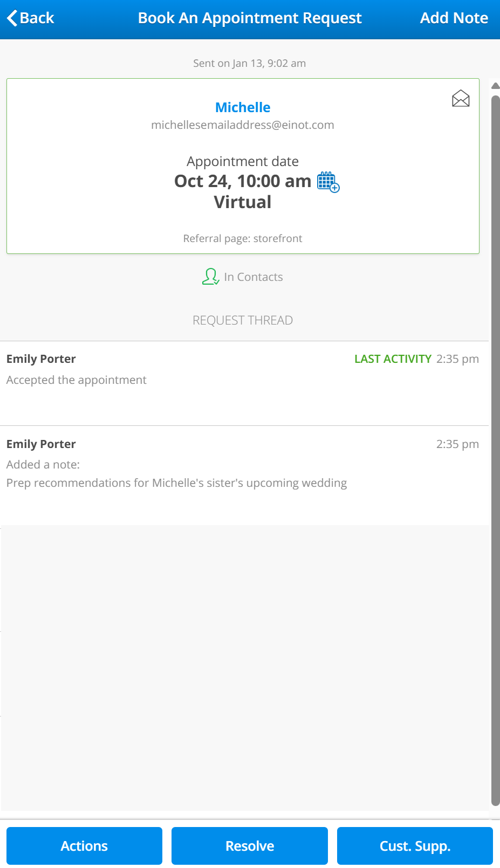500x868 pixels.
Task: Click the "In Contacts" status text
Action: (254, 277)
